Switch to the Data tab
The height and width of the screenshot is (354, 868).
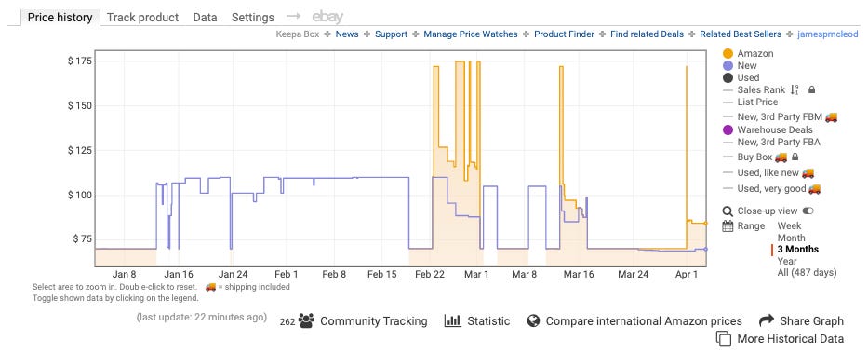[x=205, y=17]
